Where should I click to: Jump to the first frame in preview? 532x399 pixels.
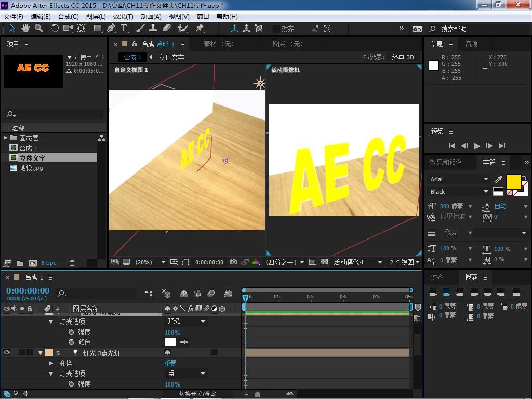451,146
